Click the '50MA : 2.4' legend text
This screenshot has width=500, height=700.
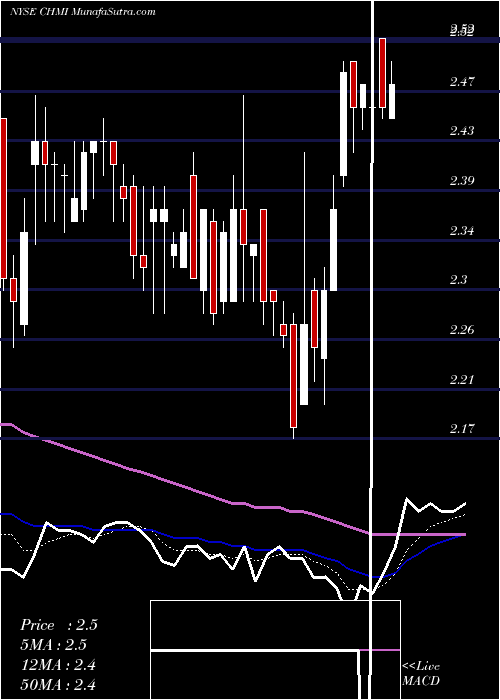tap(58, 684)
